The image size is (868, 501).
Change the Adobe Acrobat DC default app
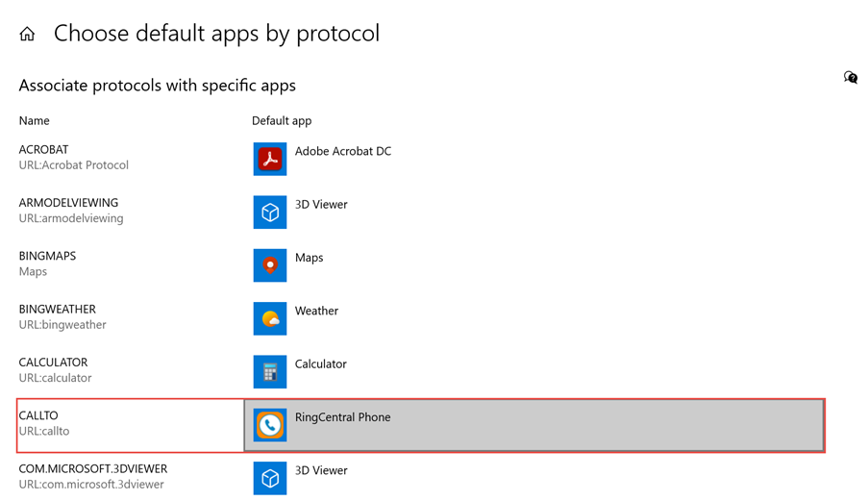[342, 151]
